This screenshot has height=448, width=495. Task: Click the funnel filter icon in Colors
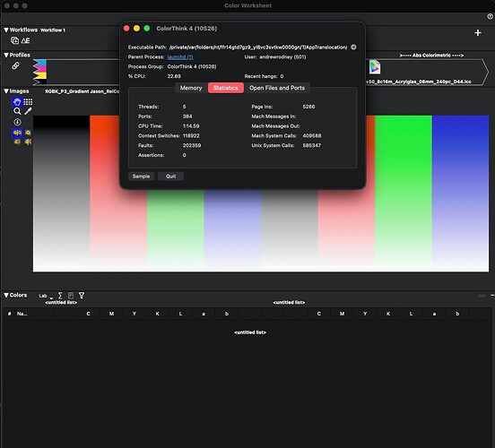pyautogui.click(x=82, y=296)
